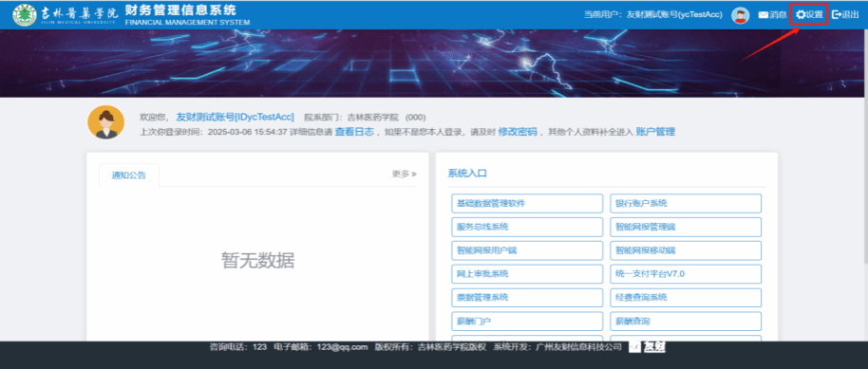Click the 财务管理信息系统 title
868x369 pixels.
tap(180, 9)
